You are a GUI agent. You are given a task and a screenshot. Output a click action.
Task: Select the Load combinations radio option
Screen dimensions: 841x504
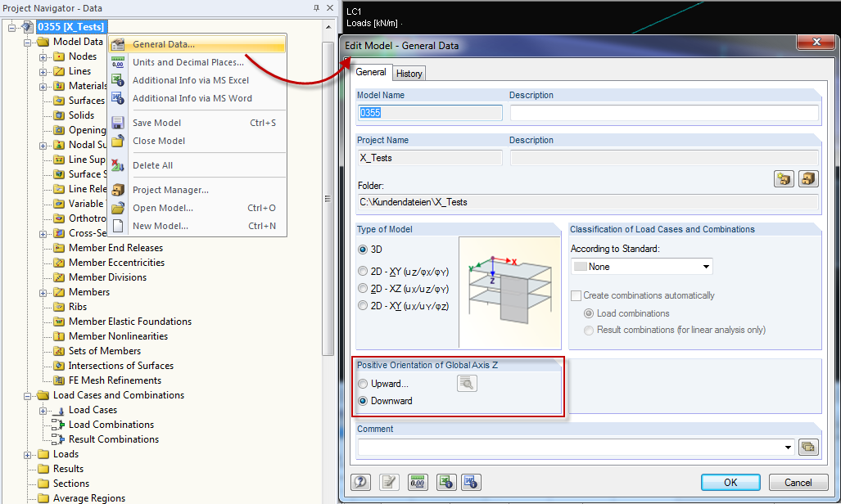coord(589,313)
